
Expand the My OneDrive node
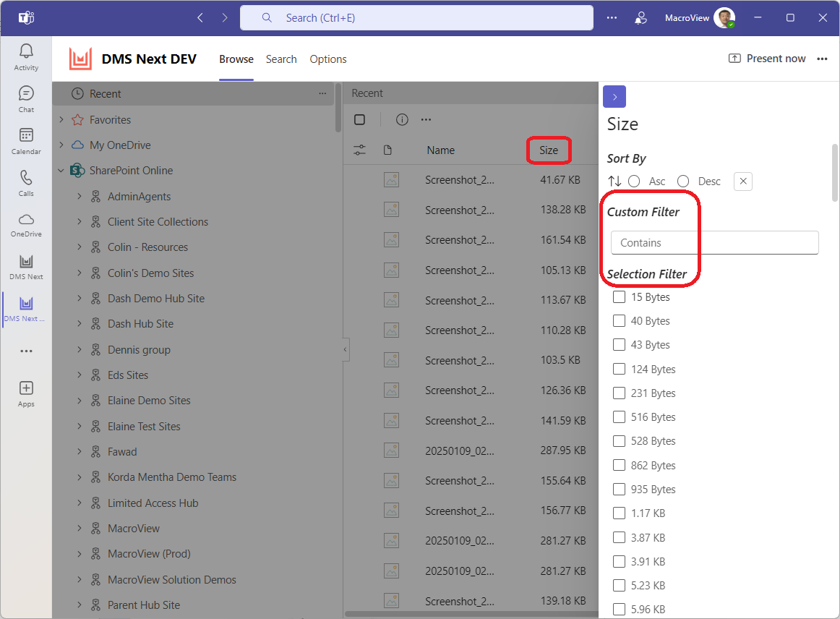[x=61, y=145]
